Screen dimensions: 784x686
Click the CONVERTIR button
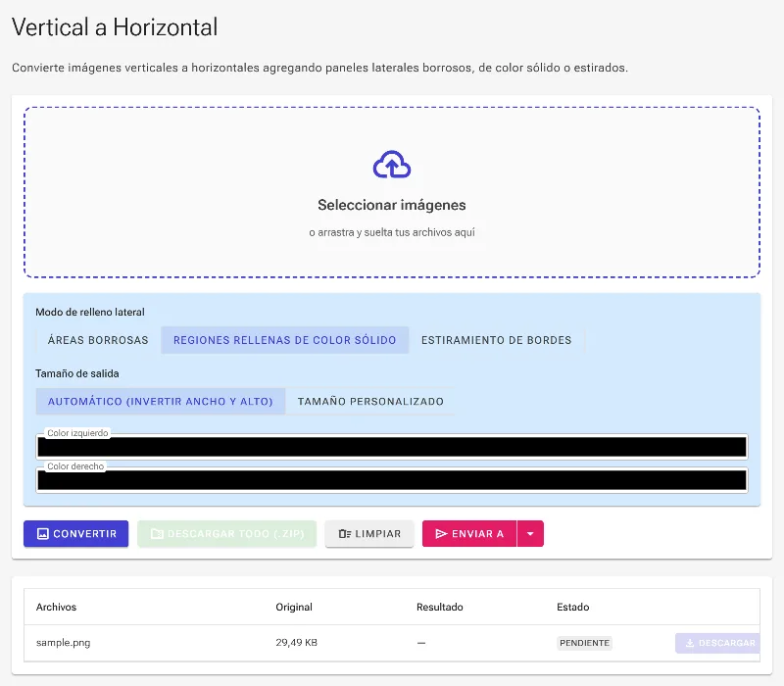[x=76, y=533]
